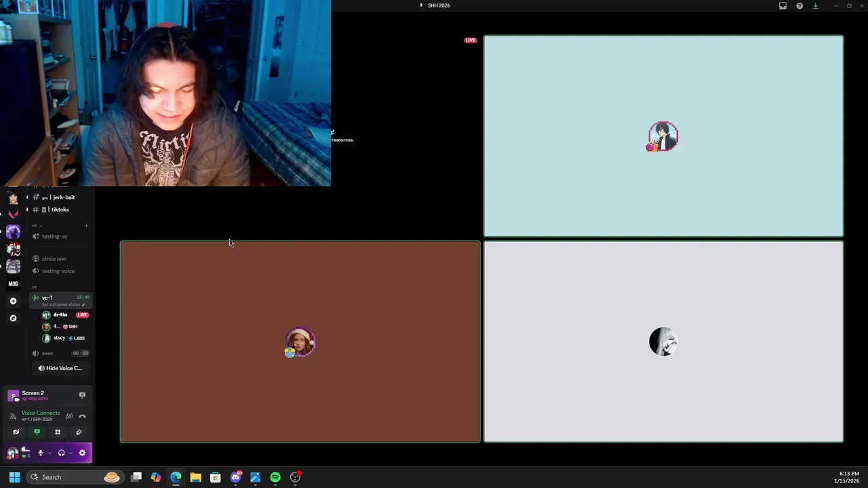
Task: Click the connection signal icon
Action: pos(13,416)
